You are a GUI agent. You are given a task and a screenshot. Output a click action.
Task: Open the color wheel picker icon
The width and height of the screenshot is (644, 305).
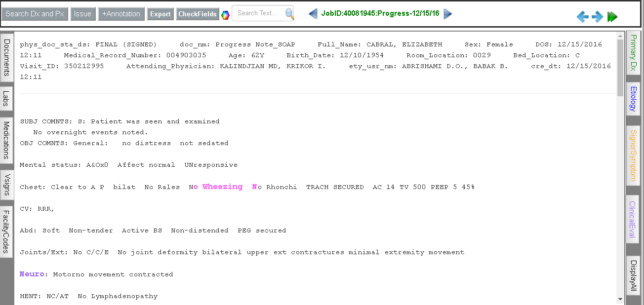(225, 14)
